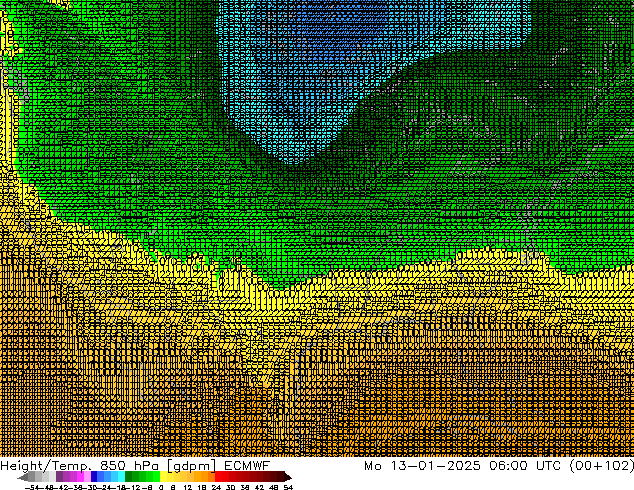
Task: Select the bright yellow legend swatch
Action: coord(163,476)
